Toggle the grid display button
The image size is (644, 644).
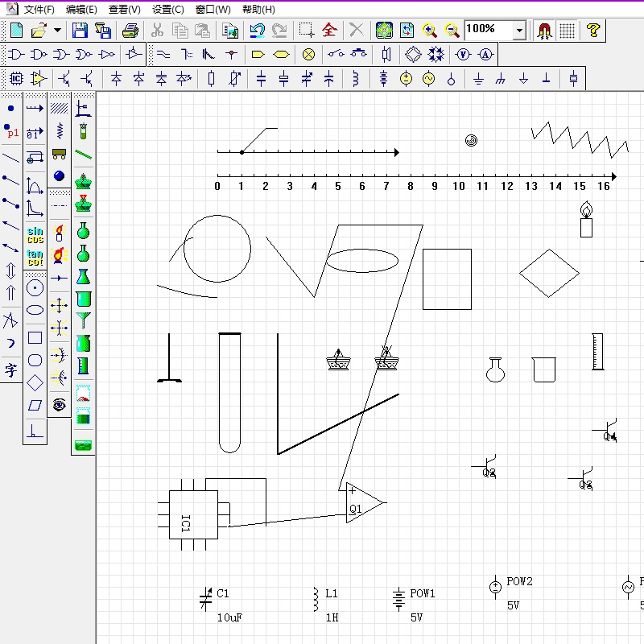point(568,31)
